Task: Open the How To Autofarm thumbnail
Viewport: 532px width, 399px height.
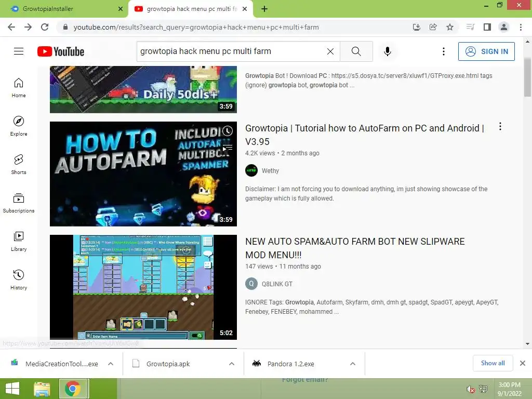Action: (143, 174)
